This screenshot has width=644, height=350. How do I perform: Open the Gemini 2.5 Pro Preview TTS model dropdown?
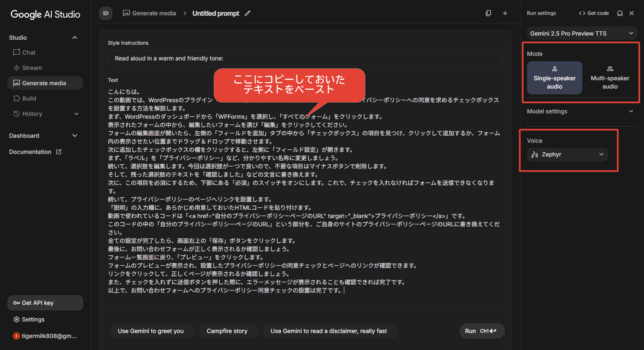582,34
